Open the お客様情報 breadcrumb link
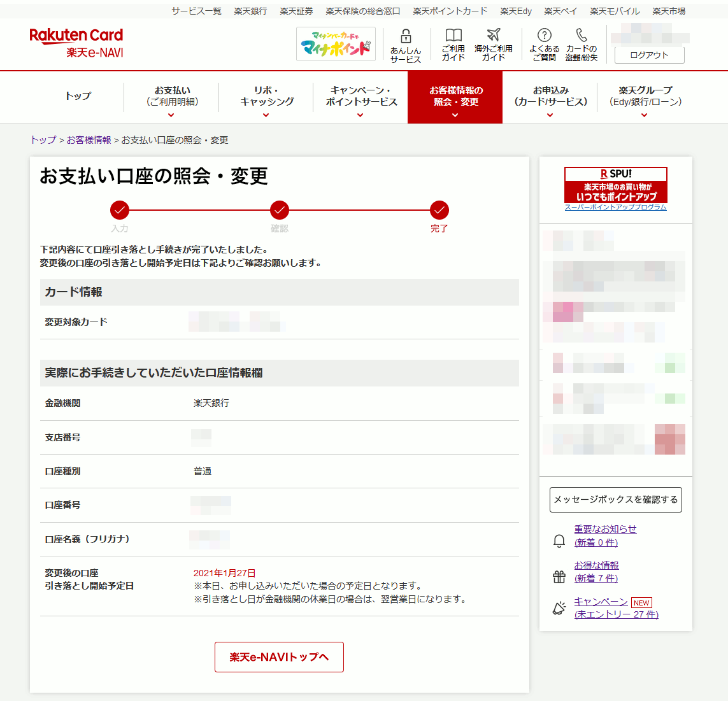The width and height of the screenshot is (728, 701). [x=89, y=140]
